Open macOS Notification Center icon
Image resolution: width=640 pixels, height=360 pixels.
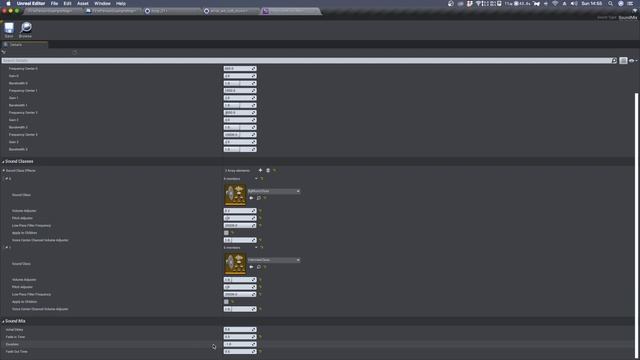coord(630,3)
